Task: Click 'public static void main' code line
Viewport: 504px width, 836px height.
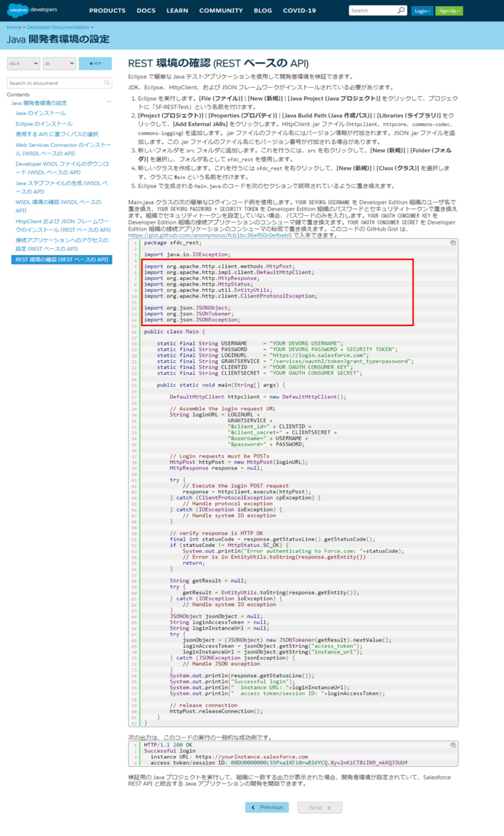Action: (221, 385)
